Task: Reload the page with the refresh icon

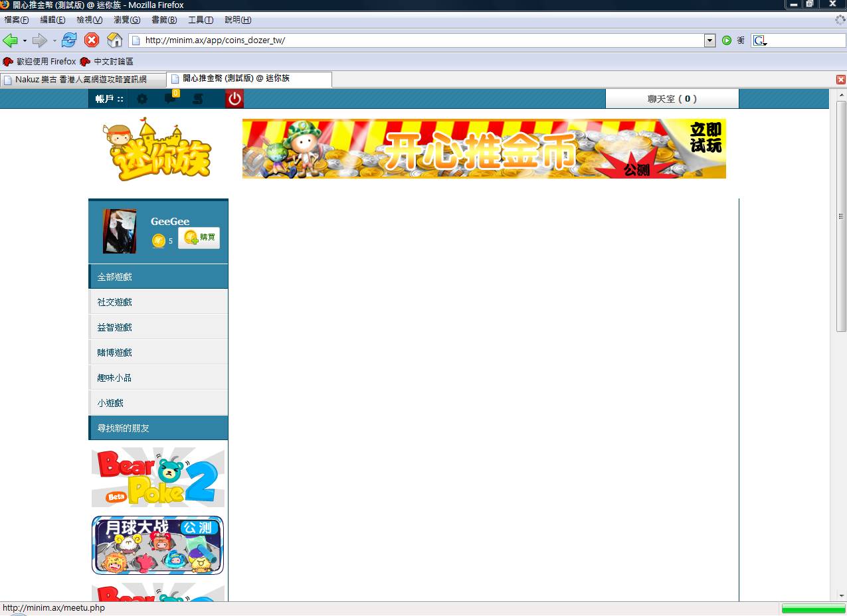Action: click(x=69, y=40)
